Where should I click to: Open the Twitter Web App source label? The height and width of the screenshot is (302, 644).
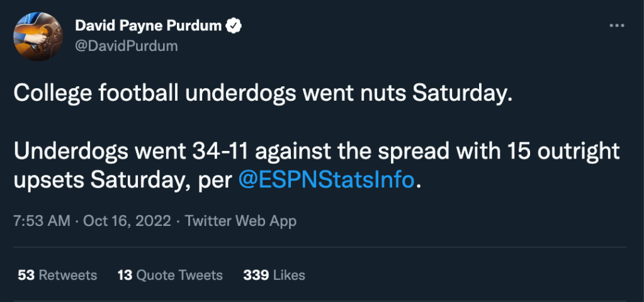[x=240, y=221]
